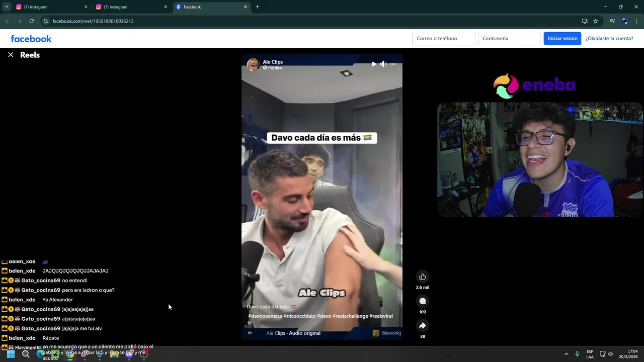This screenshot has height=362, width=644.
Task: Install app icon in address bar
Action: click(x=585, y=21)
